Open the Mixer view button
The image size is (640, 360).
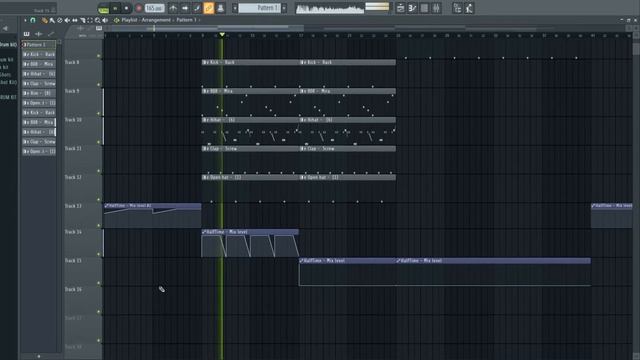(x=436, y=8)
